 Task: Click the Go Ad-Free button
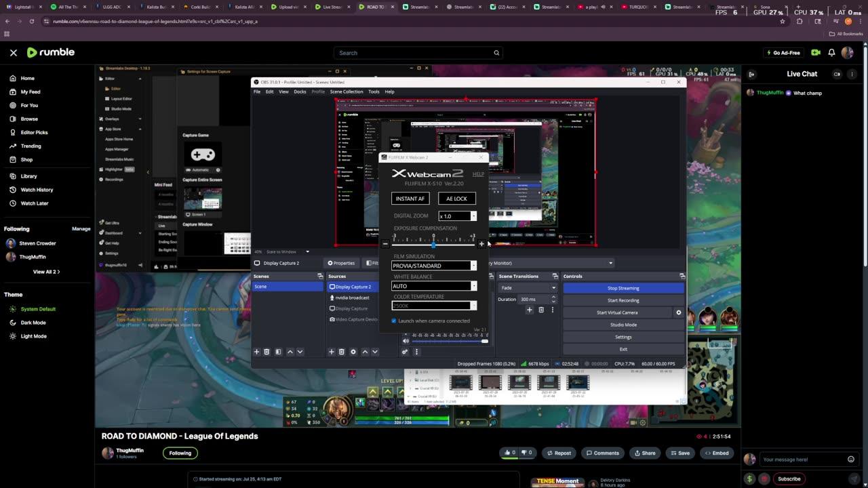click(783, 53)
